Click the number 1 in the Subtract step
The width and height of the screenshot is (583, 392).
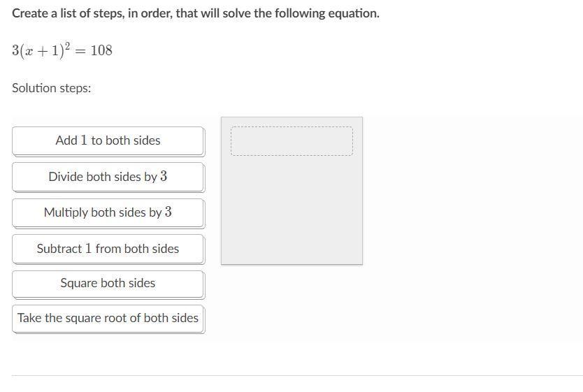(x=89, y=249)
